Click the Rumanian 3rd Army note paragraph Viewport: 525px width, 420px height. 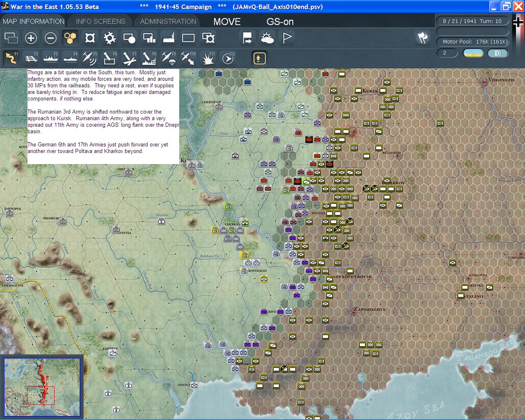click(103, 121)
